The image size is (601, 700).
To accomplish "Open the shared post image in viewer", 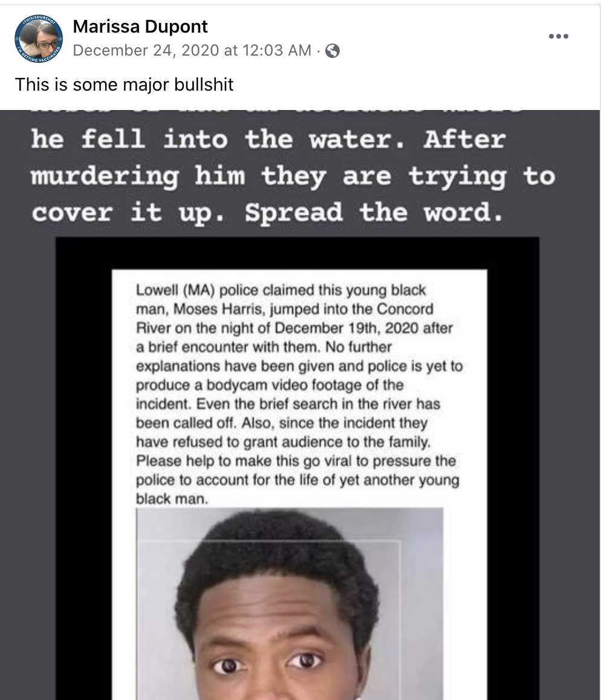I will pos(300,405).
